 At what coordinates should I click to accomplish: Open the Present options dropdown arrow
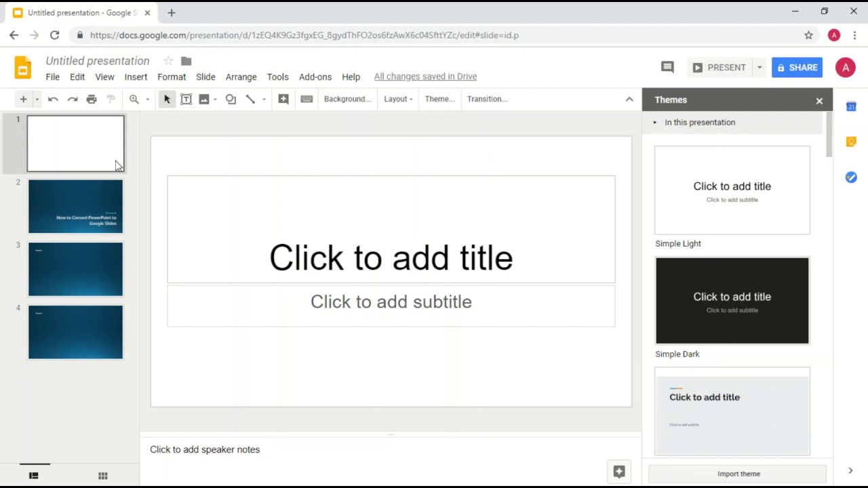pyautogui.click(x=759, y=67)
